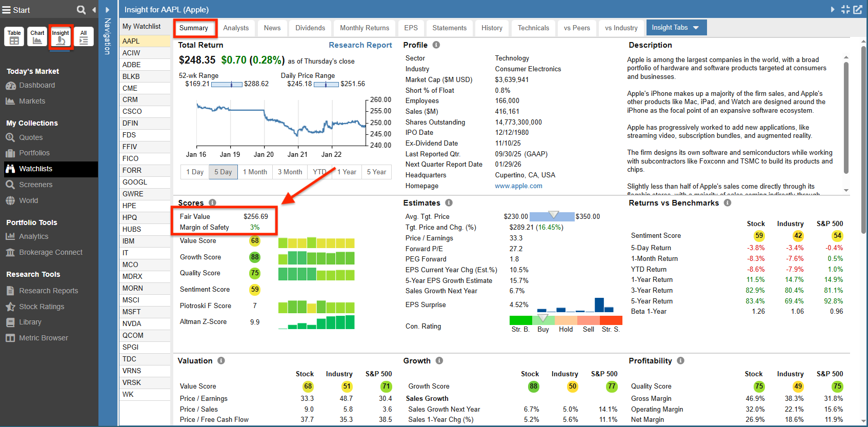This screenshot has height=427, width=868.
Task: Open the Technicals tab
Action: pyautogui.click(x=533, y=28)
